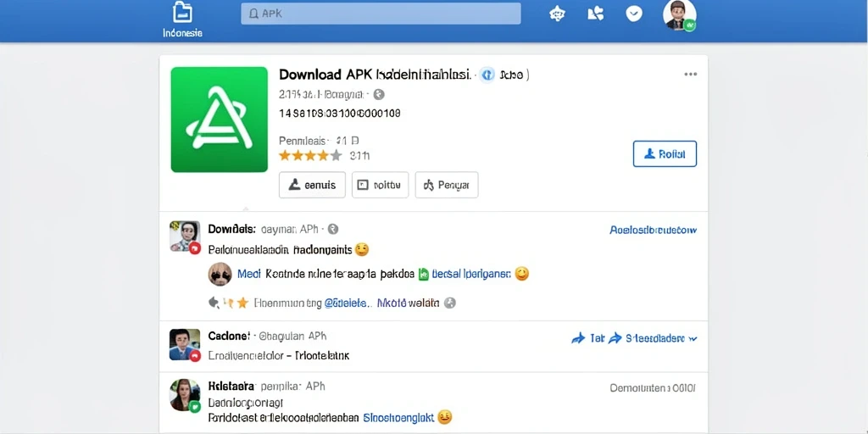The height and width of the screenshot is (434, 868).
Task: Open Dowdets commenter avatar
Action: click(x=185, y=236)
